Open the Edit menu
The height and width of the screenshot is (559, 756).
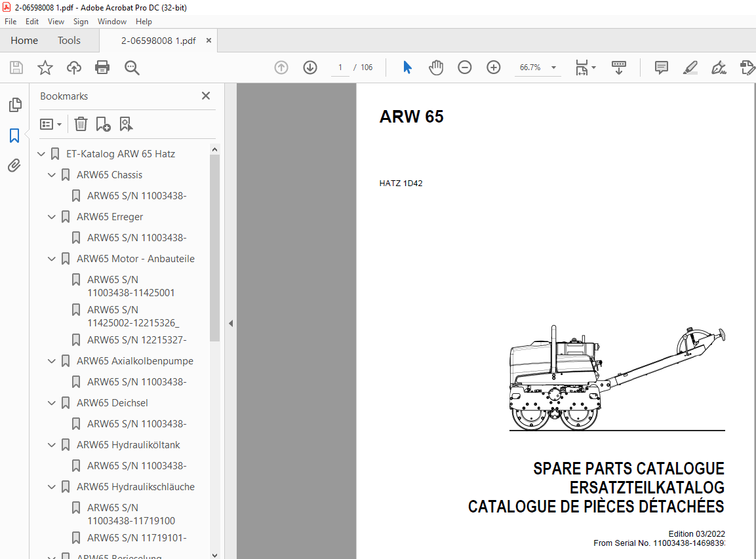[x=32, y=22]
